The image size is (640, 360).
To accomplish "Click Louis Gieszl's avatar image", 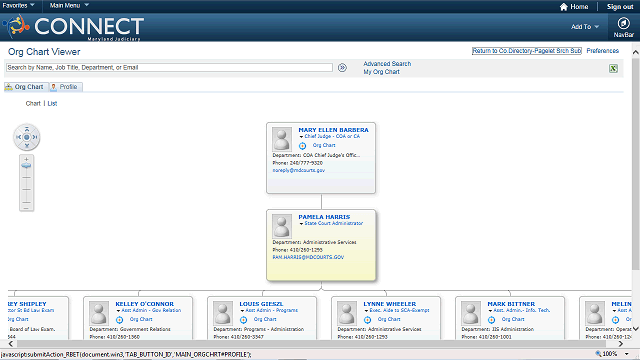I will 223,313.
